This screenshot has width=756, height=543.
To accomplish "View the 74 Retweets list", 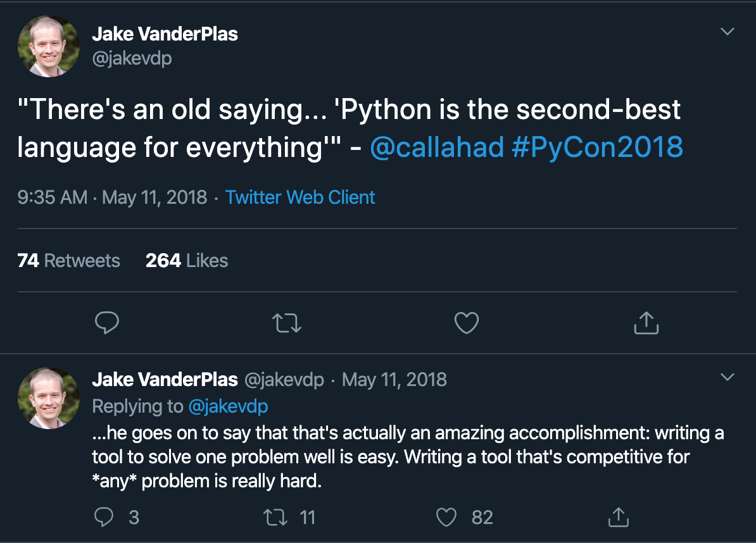I will (x=68, y=260).
